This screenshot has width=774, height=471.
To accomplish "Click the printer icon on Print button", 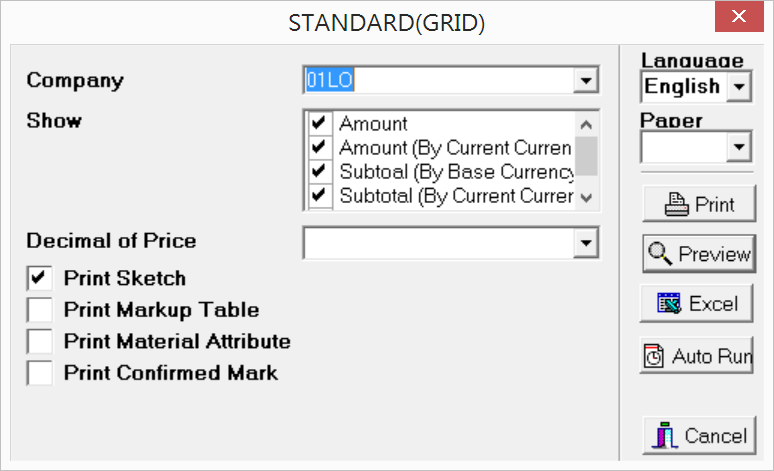I will tap(677, 204).
